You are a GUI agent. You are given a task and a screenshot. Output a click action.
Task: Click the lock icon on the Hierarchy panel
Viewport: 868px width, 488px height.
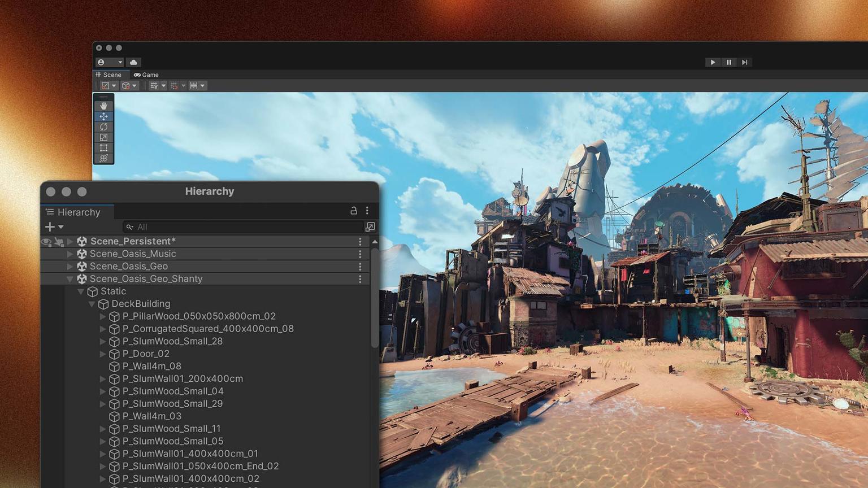pyautogui.click(x=354, y=211)
